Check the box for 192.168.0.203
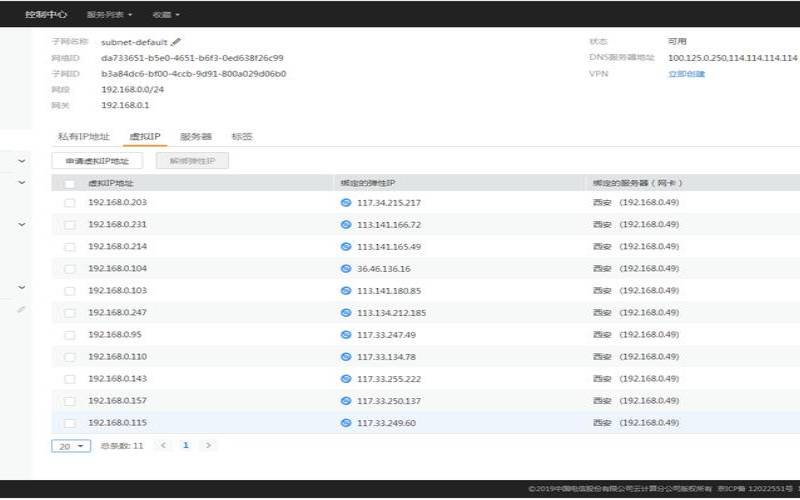The width and height of the screenshot is (800, 500). click(70, 203)
